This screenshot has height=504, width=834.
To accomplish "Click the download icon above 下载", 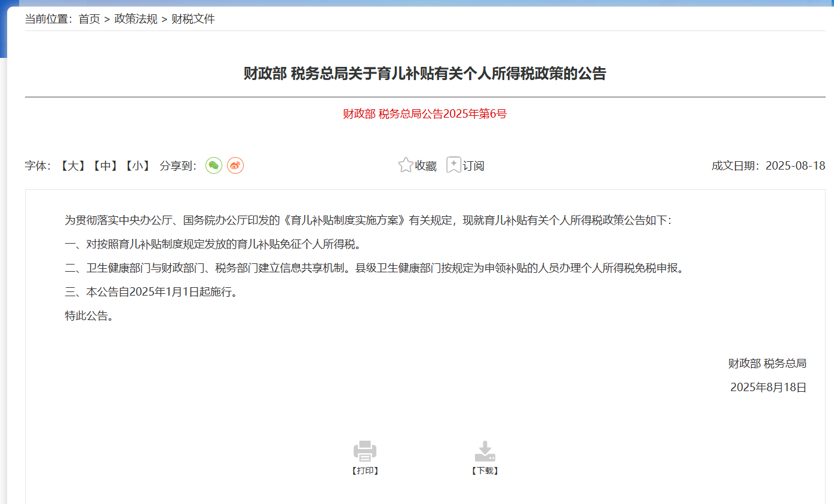I will pos(485,451).
